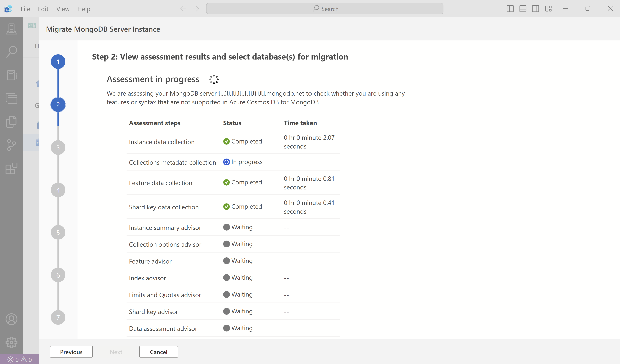This screenshot has height=364, width=620.
Task: Open the Customize Layout icon
Action: [x=548, y=9]
